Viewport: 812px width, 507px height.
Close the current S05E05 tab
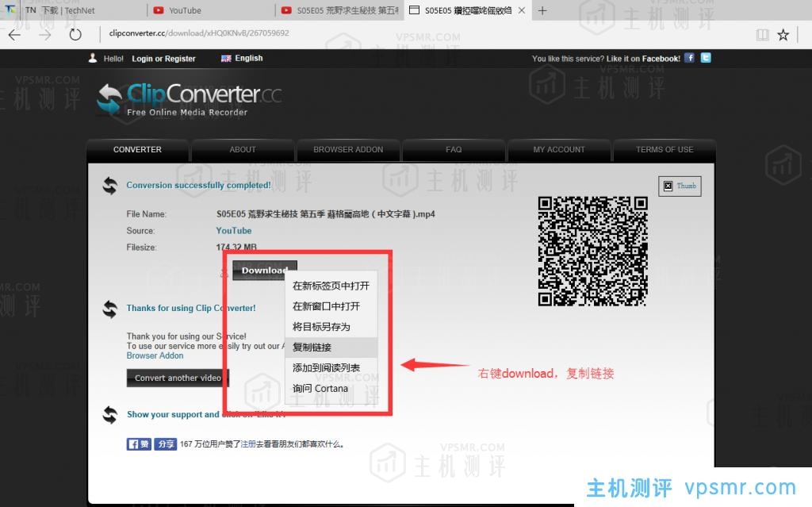click(x=522, y=10)
